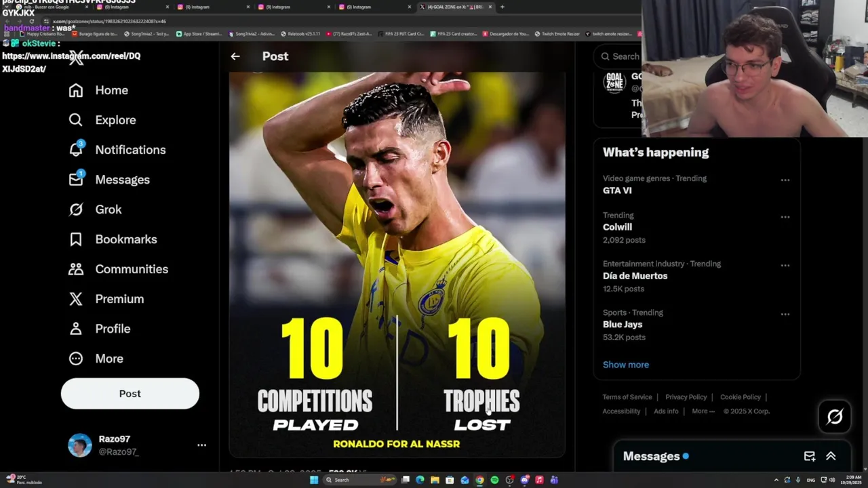Open a new browser tab
The image size is (868, 488).
[x=502, y=7]
